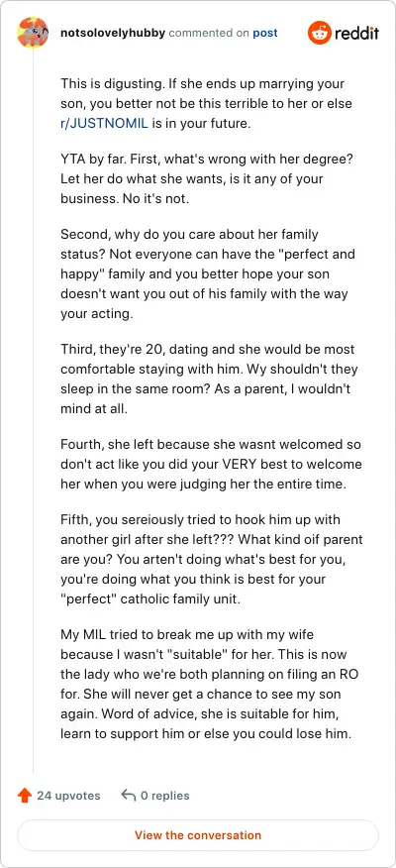
Task: Click the paragraph starting with "Second"
Action: click(208, 274)
